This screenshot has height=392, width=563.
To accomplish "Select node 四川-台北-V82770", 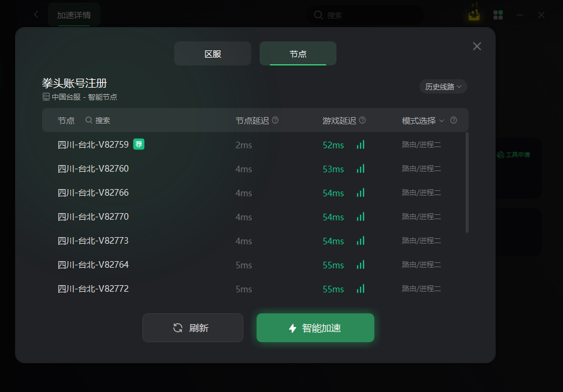I will (93, 217).
